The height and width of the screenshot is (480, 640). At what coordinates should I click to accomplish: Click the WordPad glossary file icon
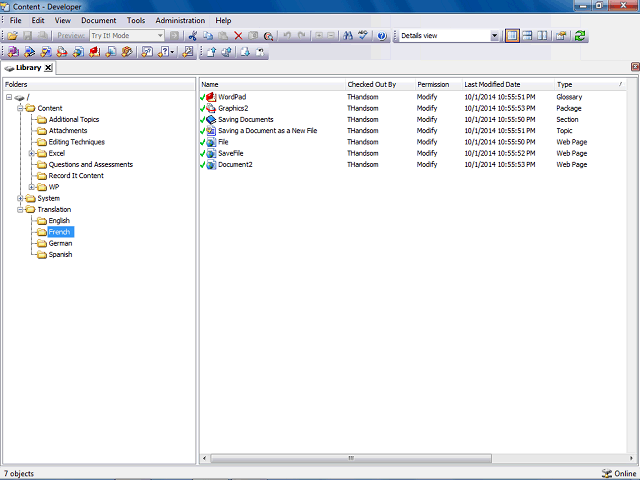click(211, 97)
